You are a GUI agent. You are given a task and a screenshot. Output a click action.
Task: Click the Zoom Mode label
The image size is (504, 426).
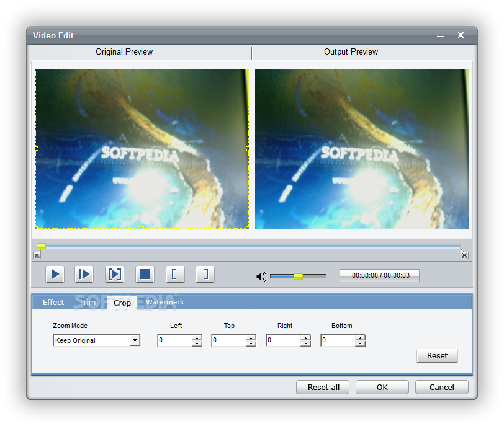(70, 326)
